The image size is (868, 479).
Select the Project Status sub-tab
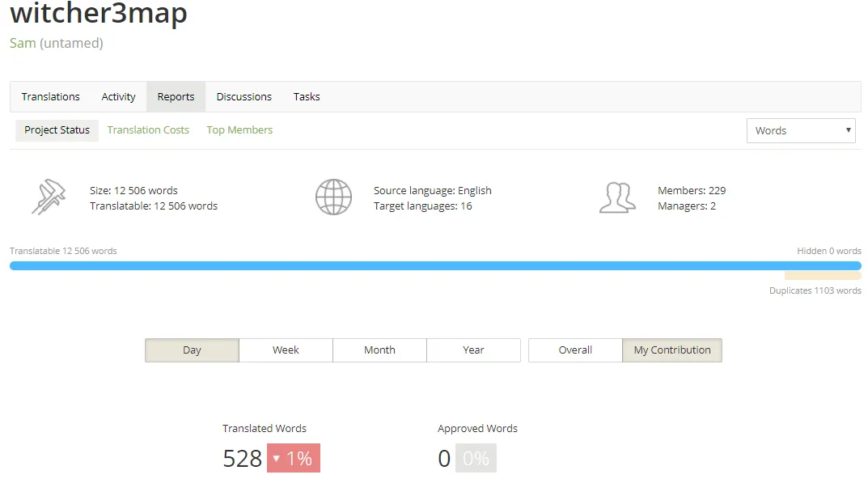(57, 130)
